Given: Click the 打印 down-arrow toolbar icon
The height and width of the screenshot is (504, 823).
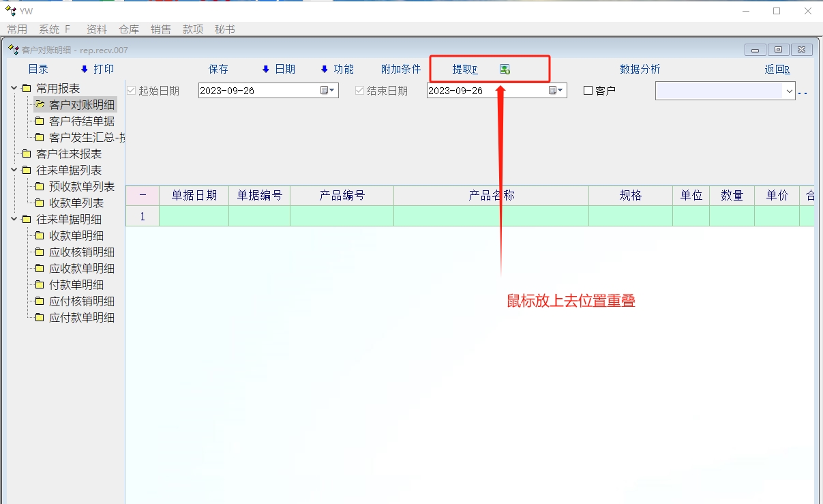Looking at the screenshot, I should 85,70.
